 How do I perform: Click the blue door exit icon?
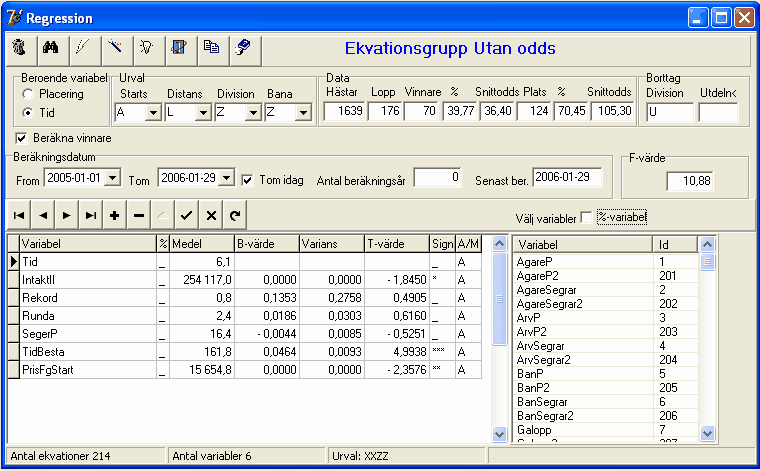(x=179, y=48)
